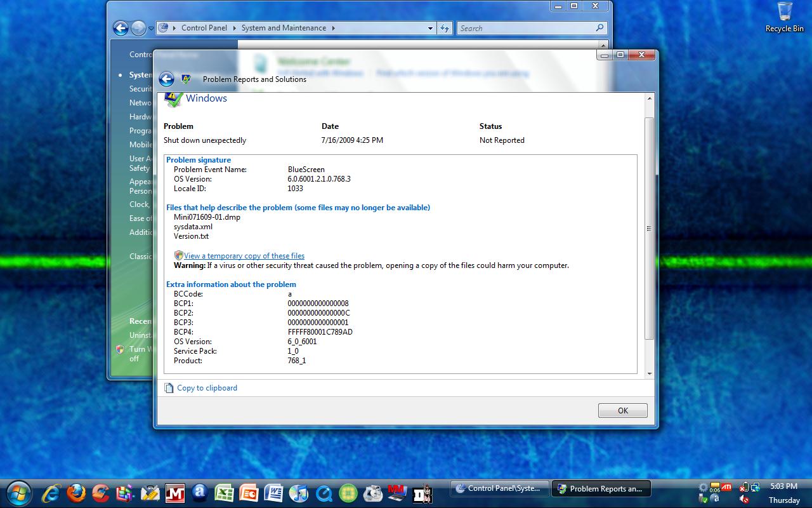812x508 pixels.
Task: Launch Internet Explorer from the taskbar
Action: coord(51,493)
